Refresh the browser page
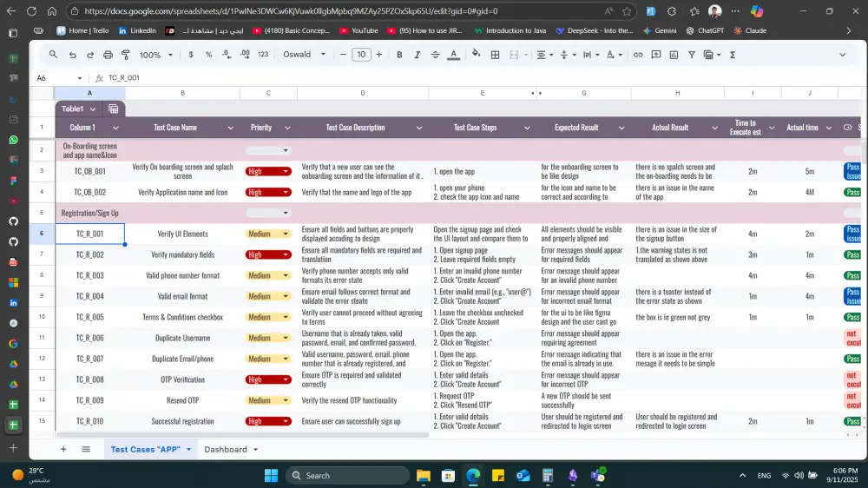The width and height of the screenshot is (868, 488). (x=31, y=11)
